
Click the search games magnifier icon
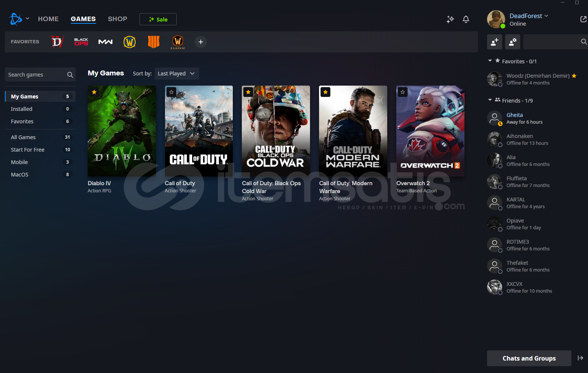(x=70, y=75)
